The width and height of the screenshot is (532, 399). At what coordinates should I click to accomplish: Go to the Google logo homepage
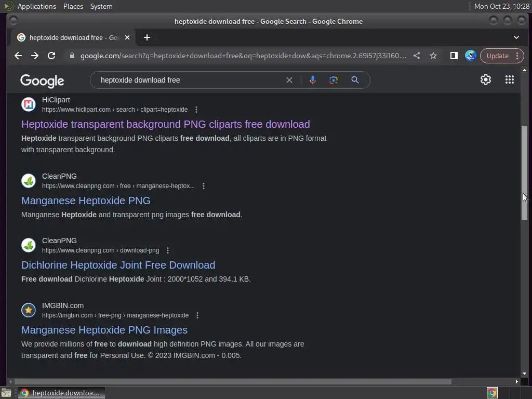coord(42,81)
